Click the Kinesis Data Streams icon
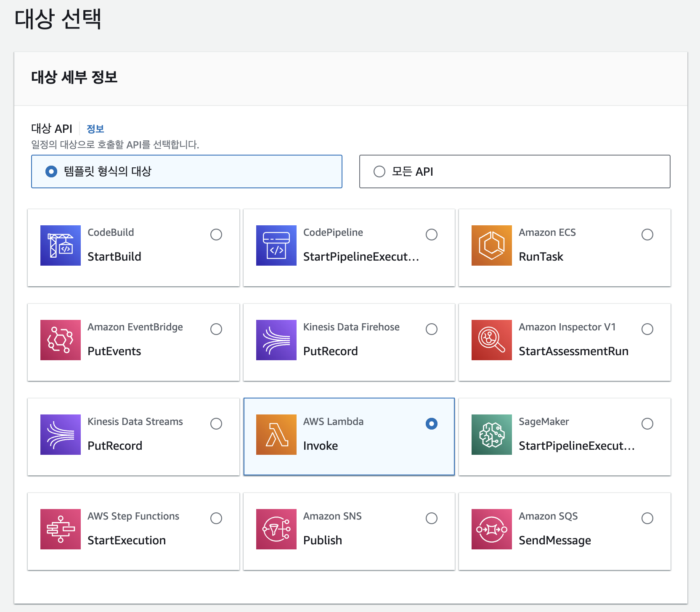This screenshot has height=612, width=700. click(61, 435)
